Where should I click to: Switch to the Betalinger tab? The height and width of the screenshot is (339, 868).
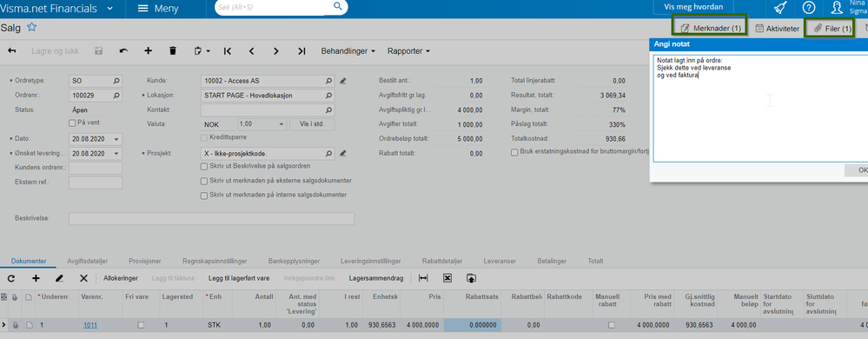point(552,261)
